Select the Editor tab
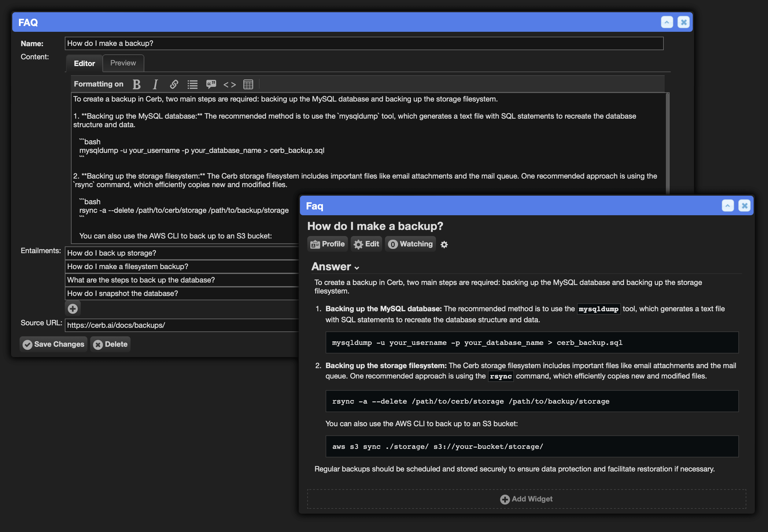Screen dimensions: 768x532 (x=84, y=63)
